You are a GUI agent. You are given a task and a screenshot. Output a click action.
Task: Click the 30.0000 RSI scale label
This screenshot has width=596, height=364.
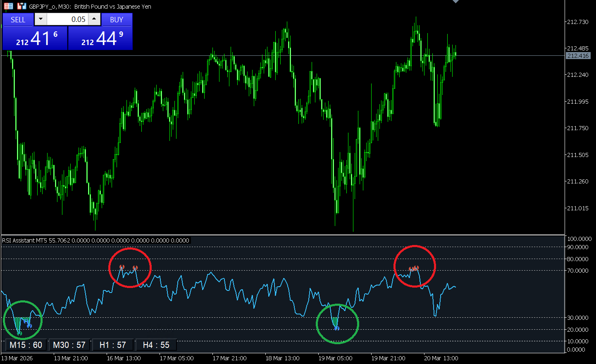point(577,318)
